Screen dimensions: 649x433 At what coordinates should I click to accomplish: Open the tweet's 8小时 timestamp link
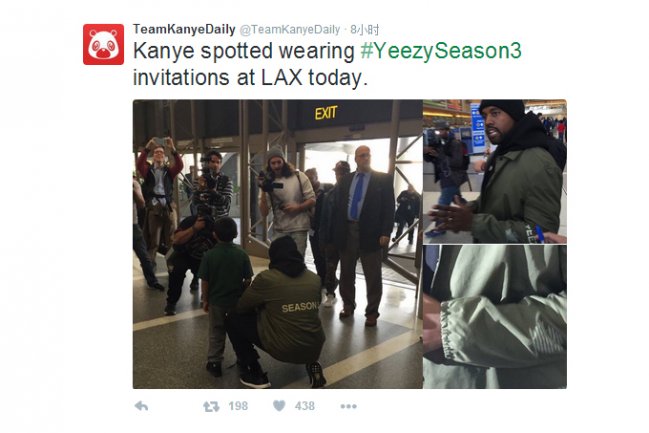[x=364, y=29]
